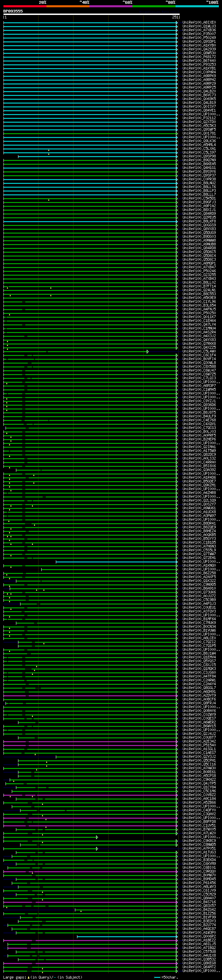
Task: Select the hit label UniRef100_Q9LK36
Action: 199,141
